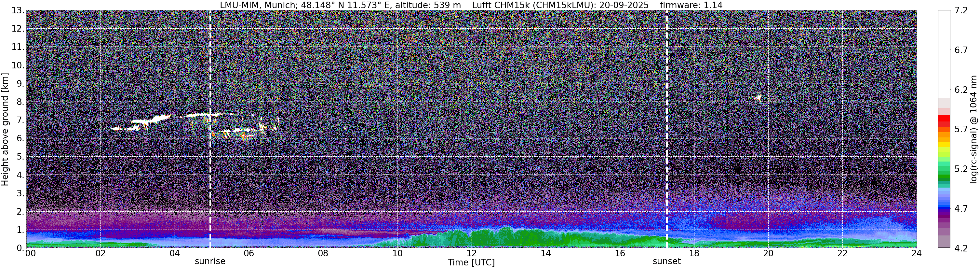Select "Lufft CHM15k (CHM15kLMU)" in the title
The image size is (980, 269).
pos(533,5)
